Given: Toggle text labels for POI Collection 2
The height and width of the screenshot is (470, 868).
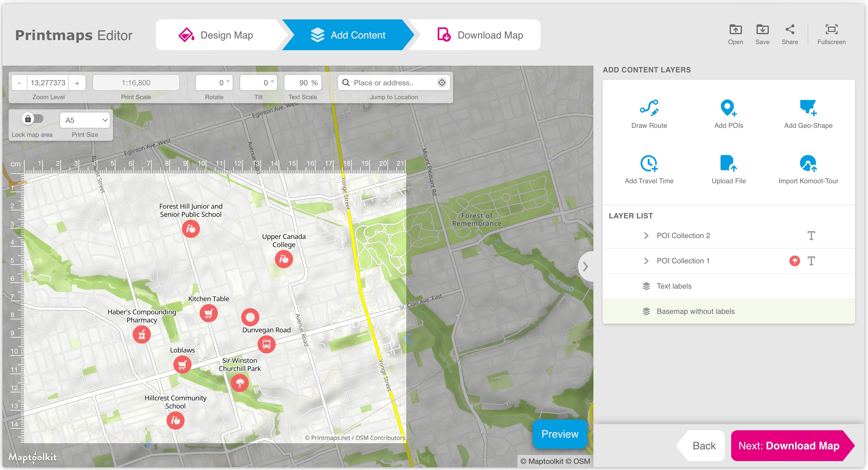Looking at the screenshot, I should click(811, 235).
